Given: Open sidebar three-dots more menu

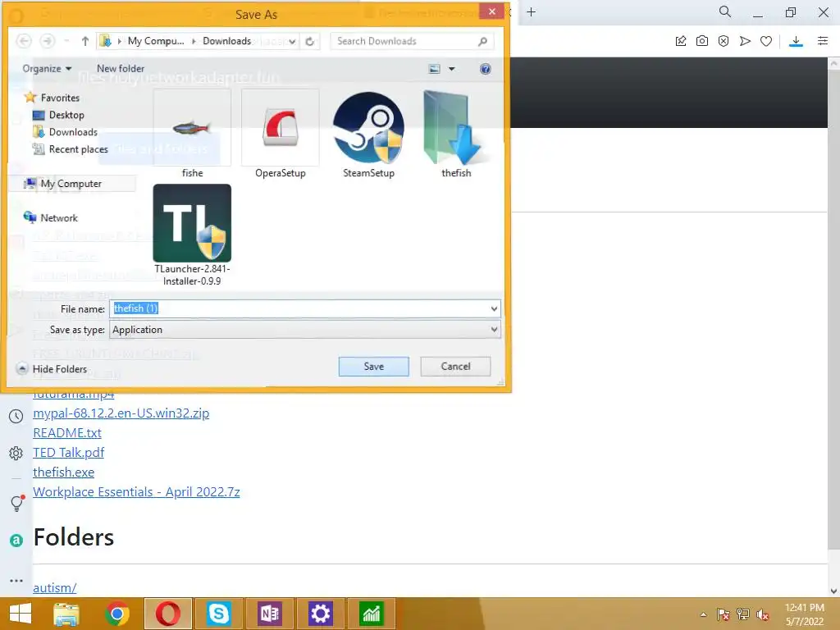Looking at the screenshot, I should (16, 581).
